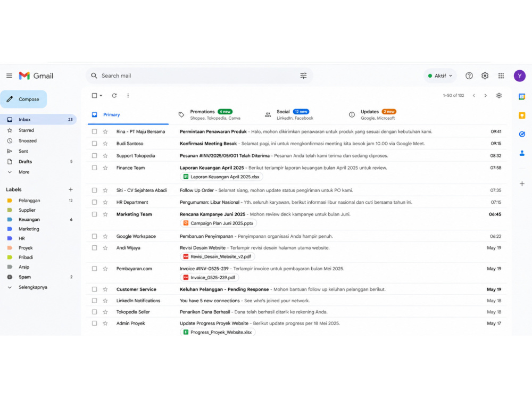
Task: Select the Siti - CV Sejahtera Abadi checkbox
Action: (x=94, y=190)
